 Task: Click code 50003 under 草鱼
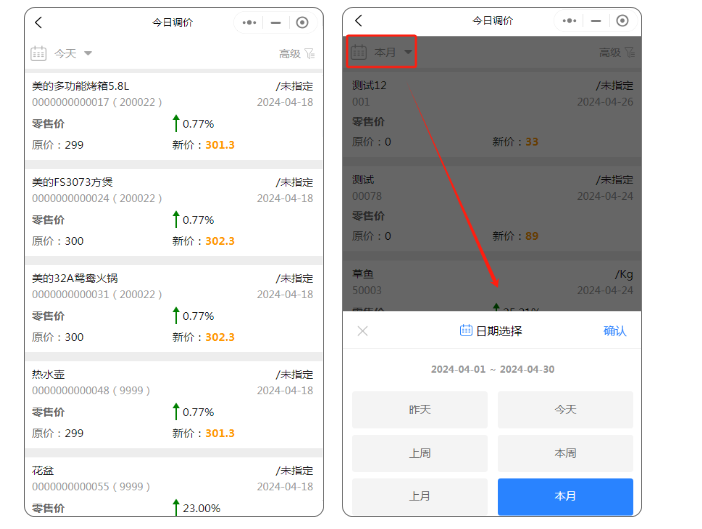click(367, 290)
